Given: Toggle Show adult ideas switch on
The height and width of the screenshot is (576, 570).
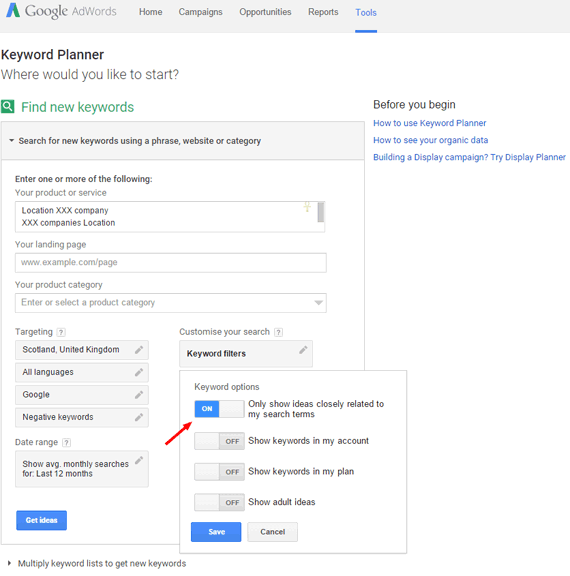Looking at the screenshot, I should (219, 502).
